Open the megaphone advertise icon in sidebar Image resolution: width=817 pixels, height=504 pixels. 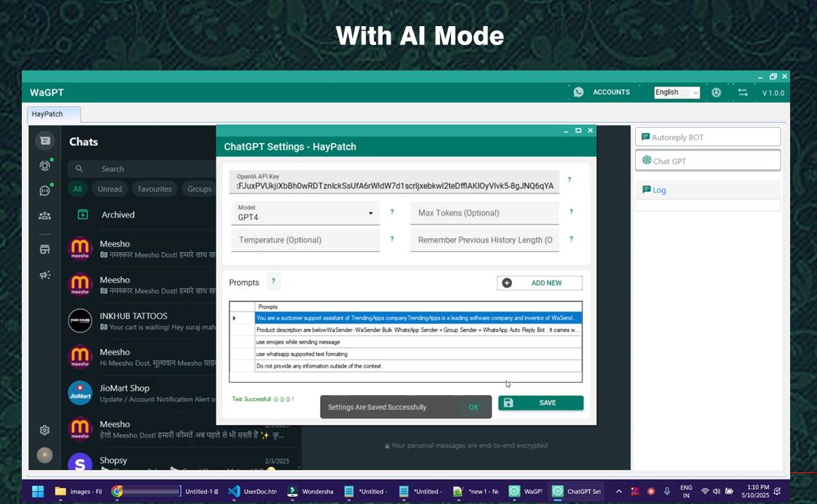coord(45,275)
